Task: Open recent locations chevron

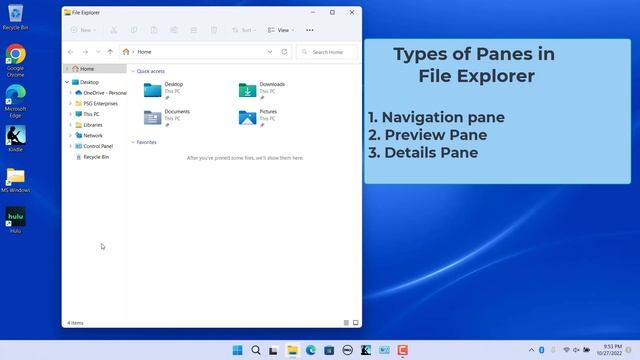Action: [x=98, y=52]
